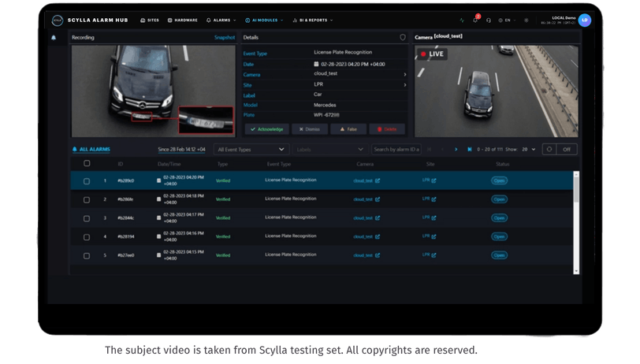Click the Since 28 Feb date filter
640x364 pixels.
[x=181, y=150]
